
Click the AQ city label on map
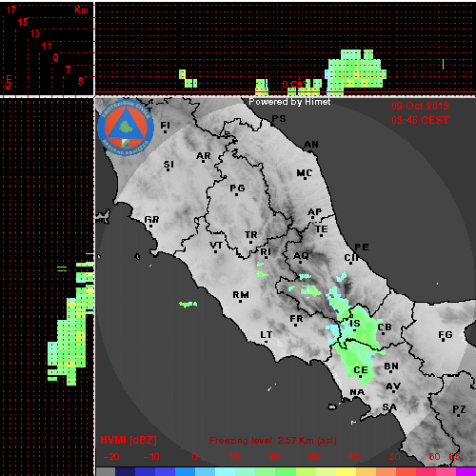point(301,256)
